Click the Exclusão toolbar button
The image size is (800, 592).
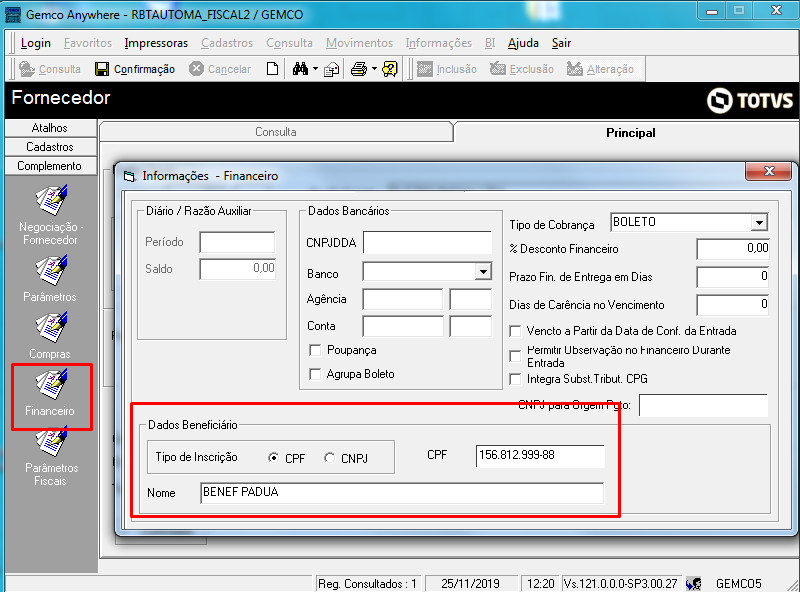point(522,69)
